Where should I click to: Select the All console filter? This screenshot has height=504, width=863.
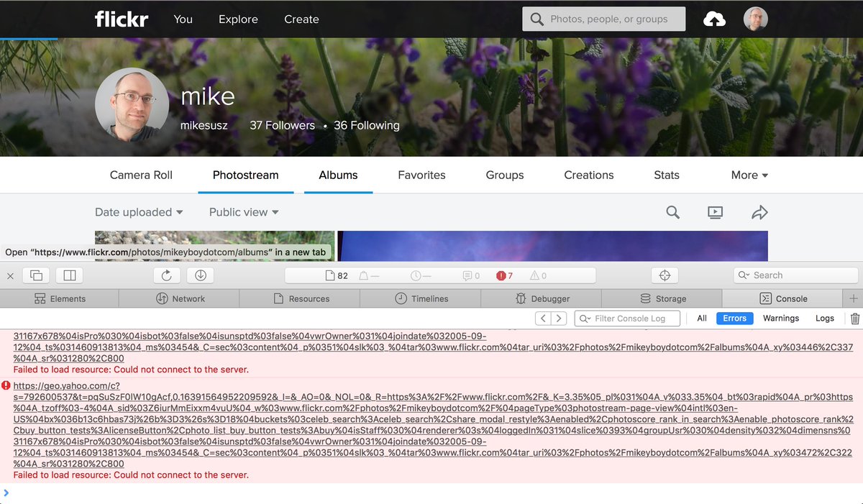coord(701,319)
